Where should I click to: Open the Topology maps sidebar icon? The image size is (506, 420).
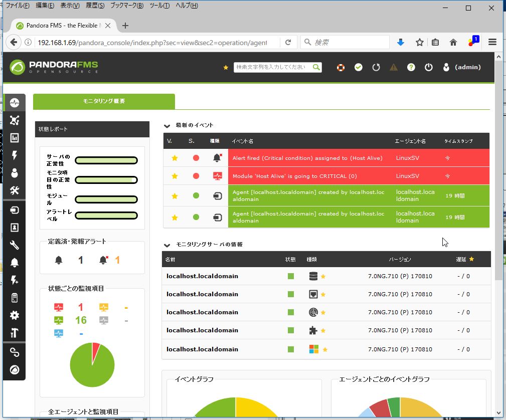coord(15,120)
